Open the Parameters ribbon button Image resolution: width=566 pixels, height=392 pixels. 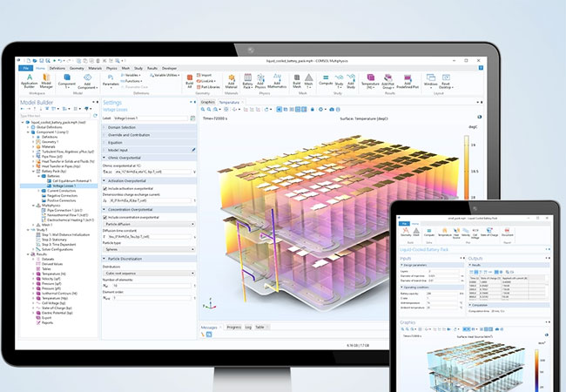coord(111,81)
